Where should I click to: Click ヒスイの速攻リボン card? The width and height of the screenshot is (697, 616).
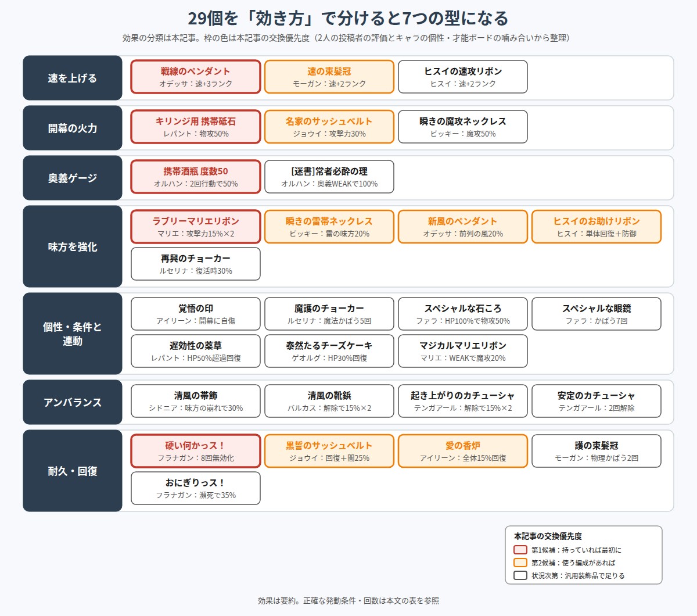(x=463, y=77)
